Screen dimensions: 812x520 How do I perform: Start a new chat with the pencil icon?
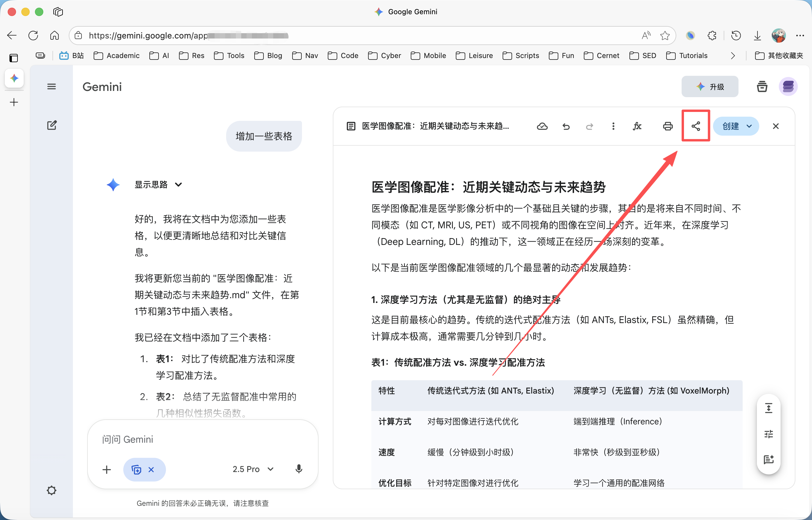52,125
